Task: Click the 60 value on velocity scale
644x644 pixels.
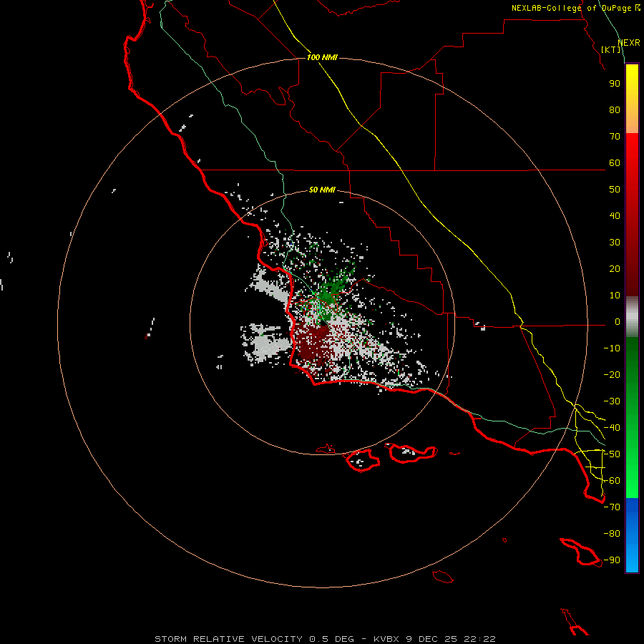Action: 615,163
